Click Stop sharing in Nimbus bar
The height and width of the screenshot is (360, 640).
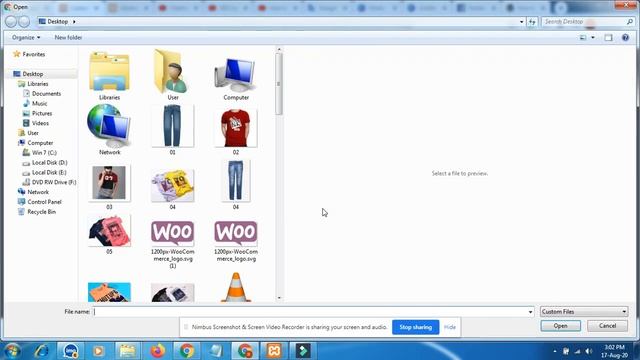416,327
